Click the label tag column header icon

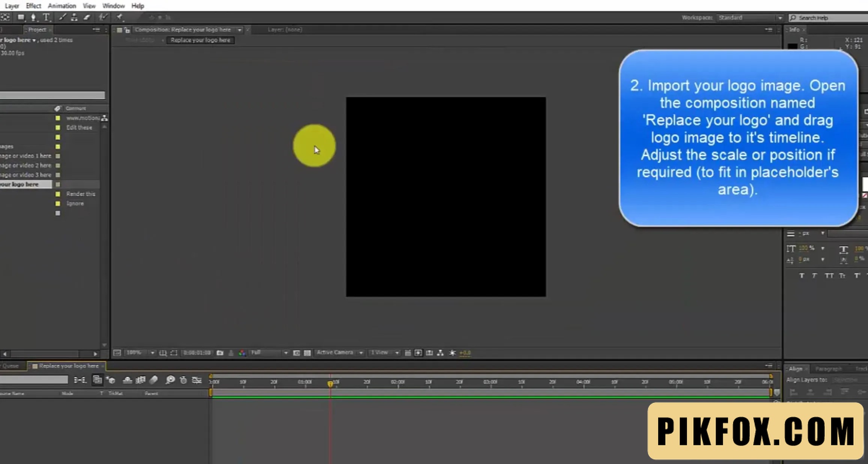pos(57,108)
